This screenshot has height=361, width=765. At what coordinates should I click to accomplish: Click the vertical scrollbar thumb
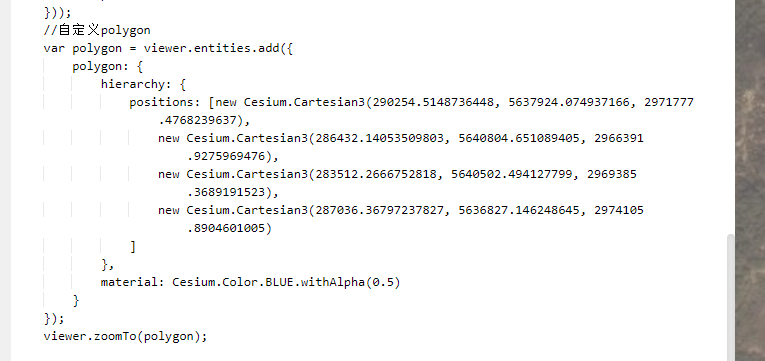pos(730,298)
